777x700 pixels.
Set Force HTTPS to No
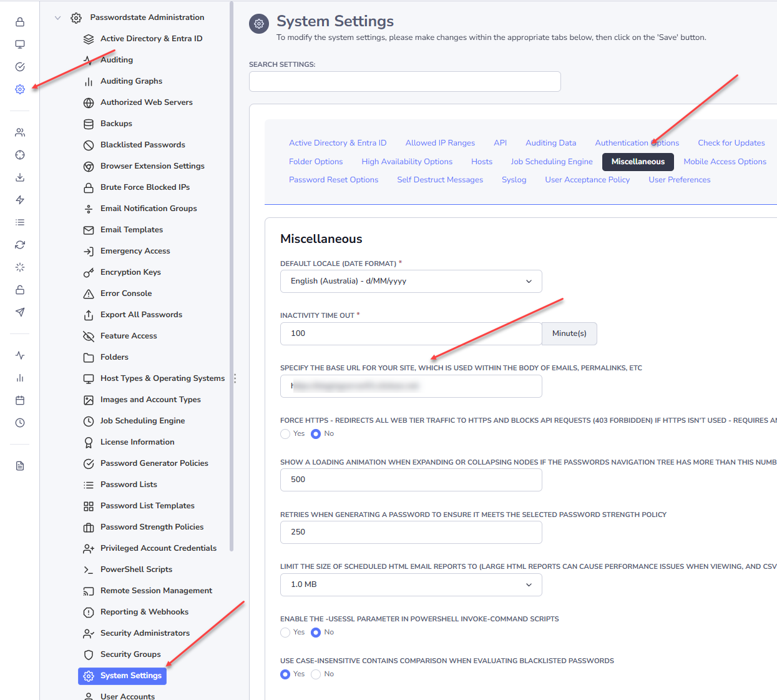pos(316,434)
